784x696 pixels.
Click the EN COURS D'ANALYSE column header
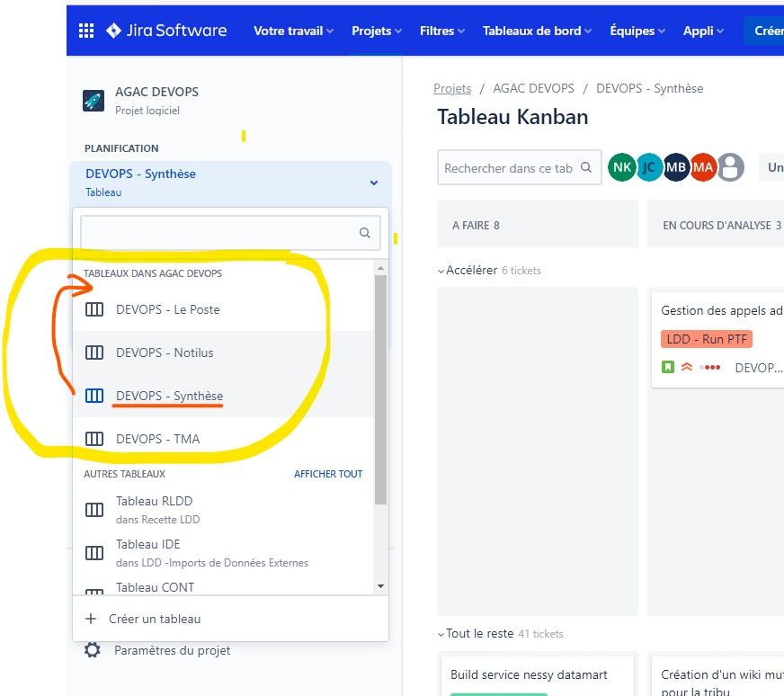716,224
